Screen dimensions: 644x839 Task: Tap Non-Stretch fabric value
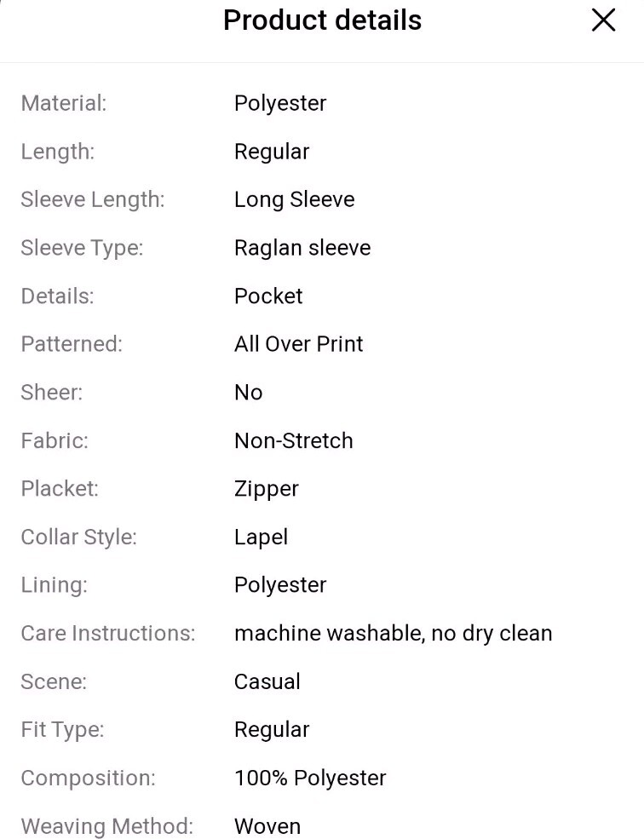(294, 441)
